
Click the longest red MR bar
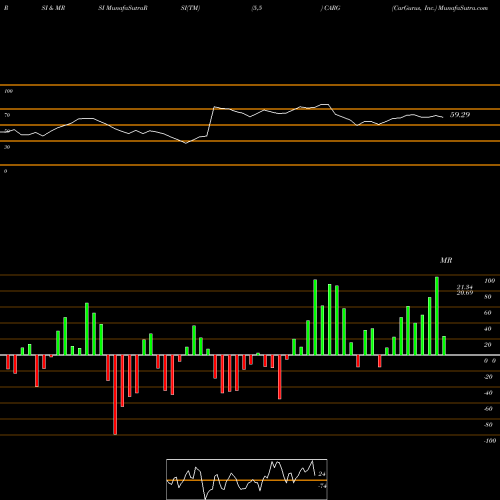(x=115, y=395)
